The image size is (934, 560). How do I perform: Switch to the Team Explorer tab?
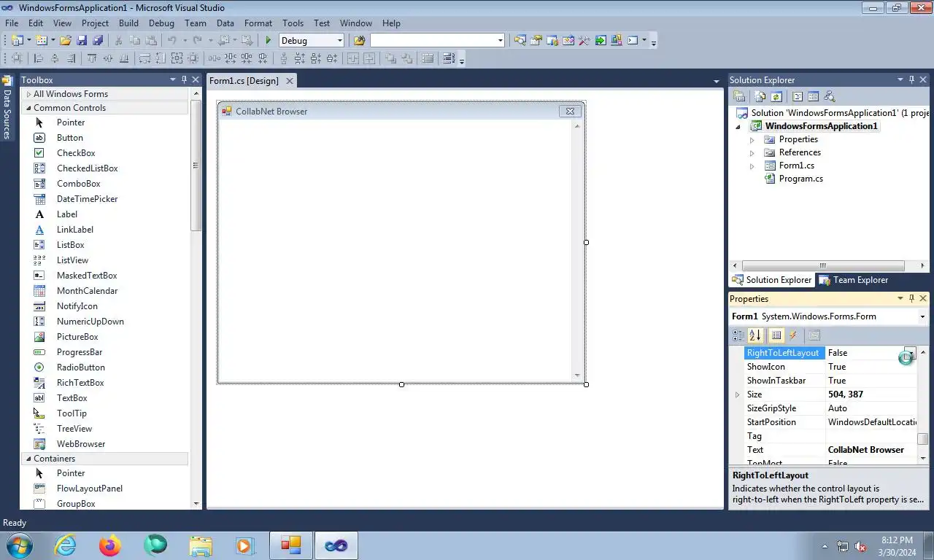(x=853, y=280)
